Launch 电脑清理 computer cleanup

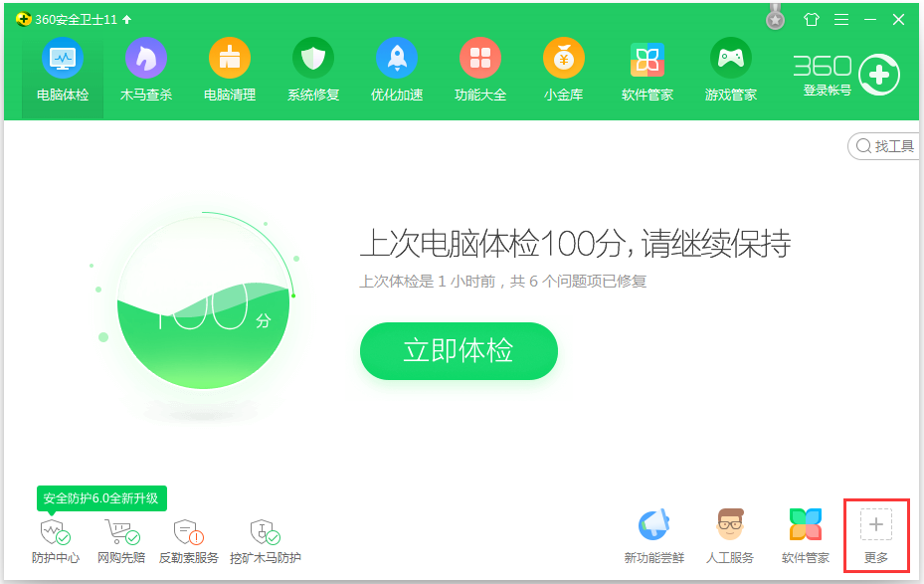229,69
